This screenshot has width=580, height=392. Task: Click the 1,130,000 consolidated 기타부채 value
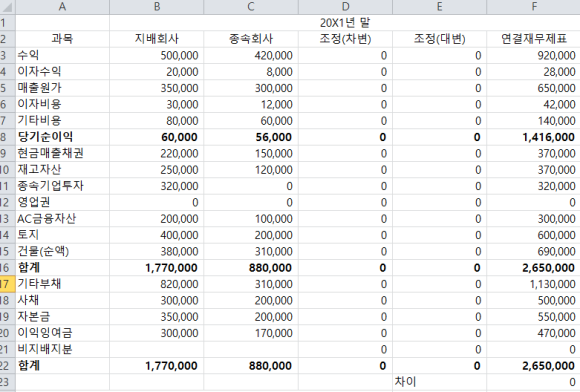point(533,284)
